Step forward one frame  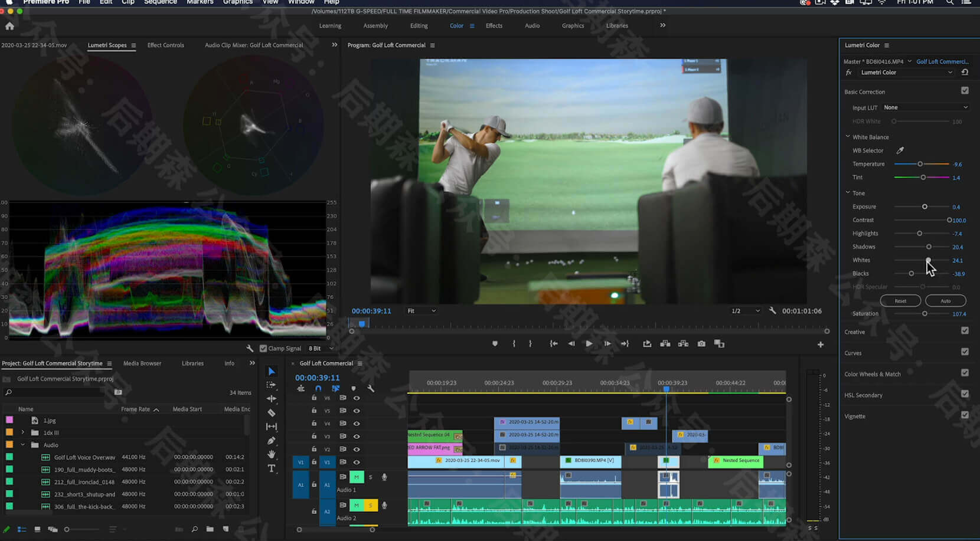pyautogui.click(x=607, y=343)
